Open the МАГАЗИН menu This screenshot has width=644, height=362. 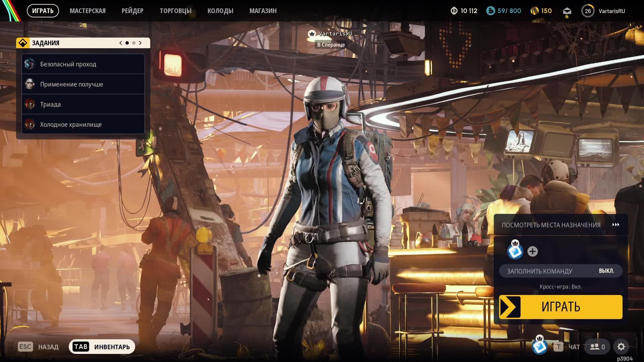[x=263, y=10]
